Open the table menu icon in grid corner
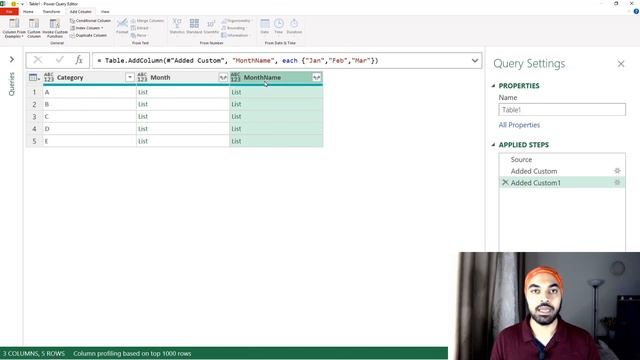Screen dimensions: 640x360 click(x=34, y=78)
